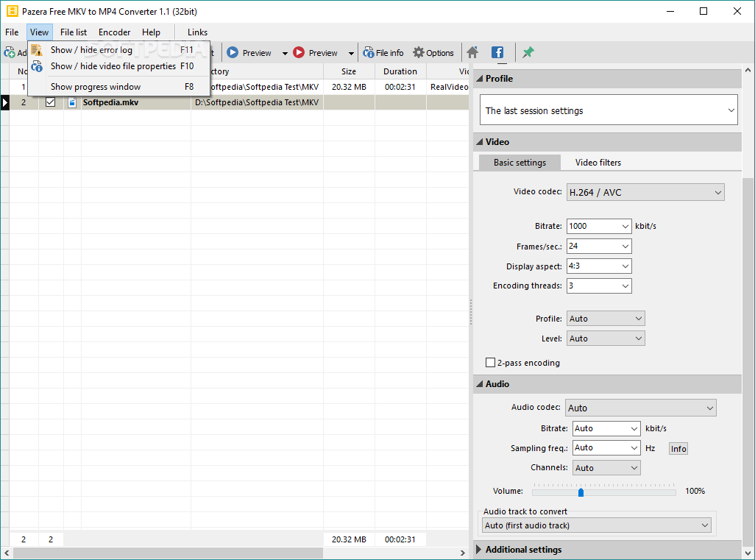
Task: Click the panel splitter handle
Action: coord(471,311)
